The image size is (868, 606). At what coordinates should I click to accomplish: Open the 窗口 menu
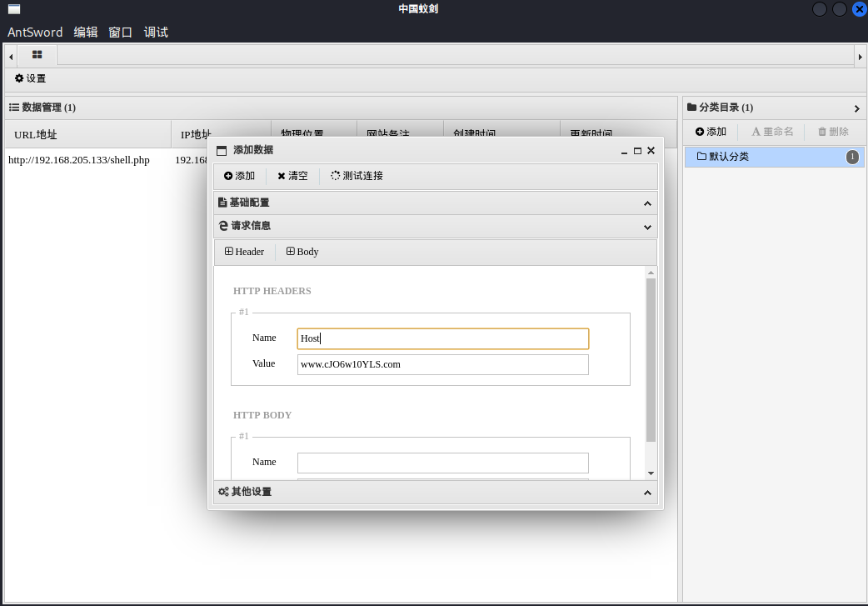coord(120,33)
